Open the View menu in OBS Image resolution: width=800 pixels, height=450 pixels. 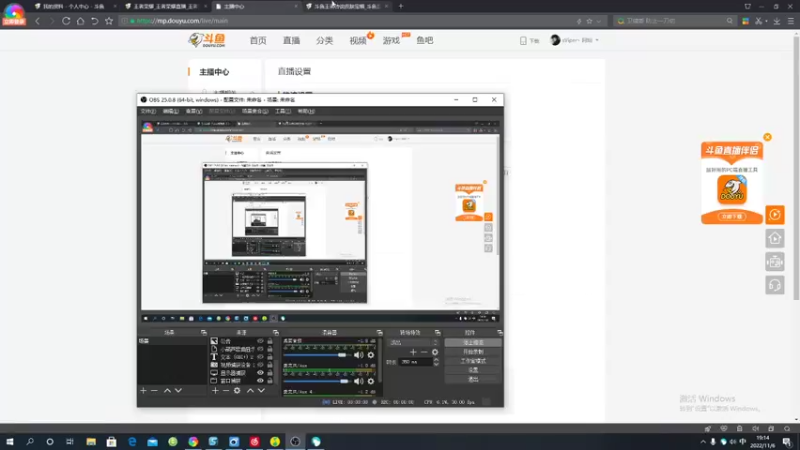click(x=193, y=111)
